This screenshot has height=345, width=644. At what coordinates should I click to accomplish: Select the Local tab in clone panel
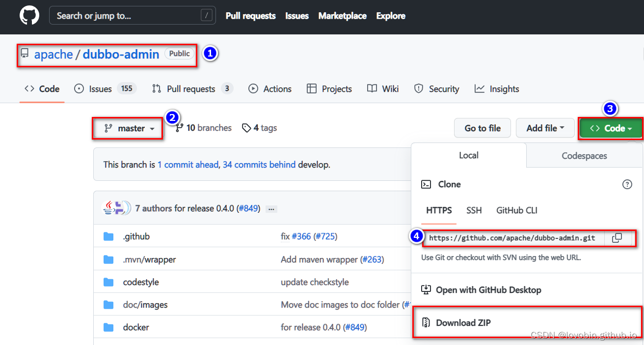coord(469,155)
